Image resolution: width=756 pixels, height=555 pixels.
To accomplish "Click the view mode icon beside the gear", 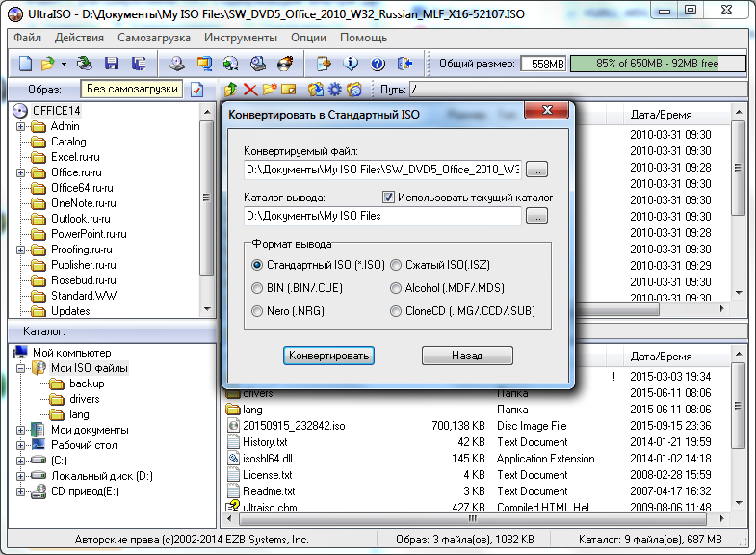I will pos(354,90).
